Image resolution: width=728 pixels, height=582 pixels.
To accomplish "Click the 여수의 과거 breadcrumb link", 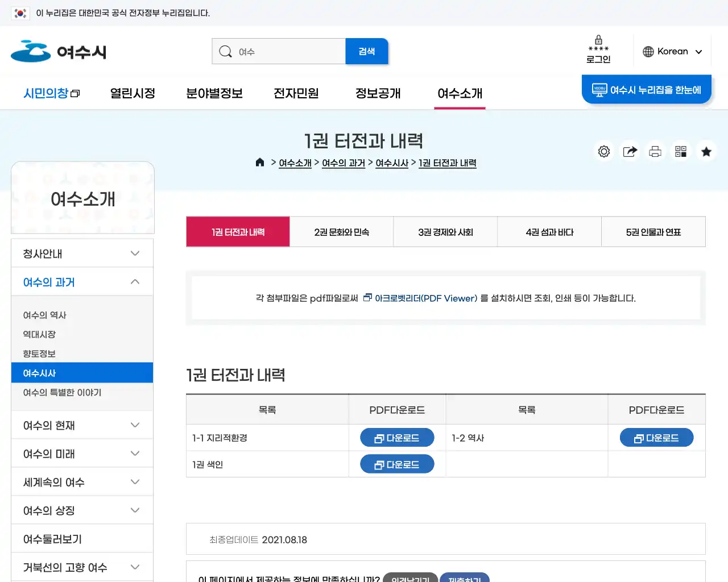I will pyautogui.click(x=344, y=163).
